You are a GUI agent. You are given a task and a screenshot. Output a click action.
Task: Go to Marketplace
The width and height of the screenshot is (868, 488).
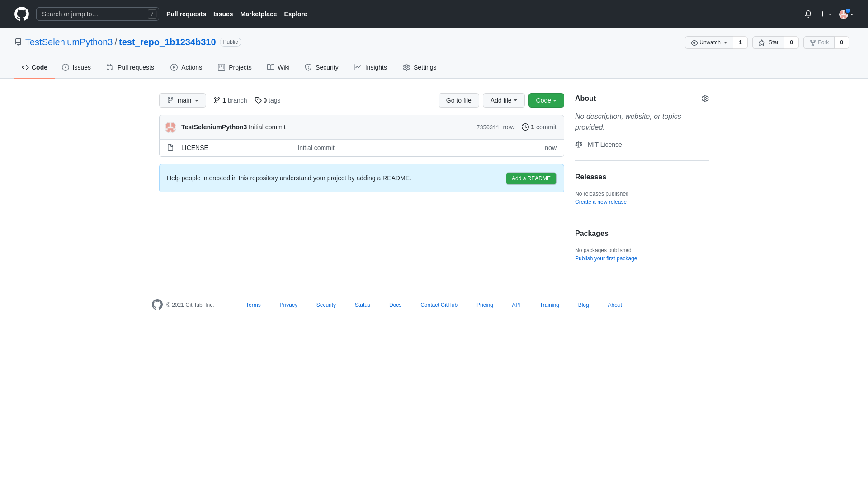pyautogui.click(x=259, y=14)
